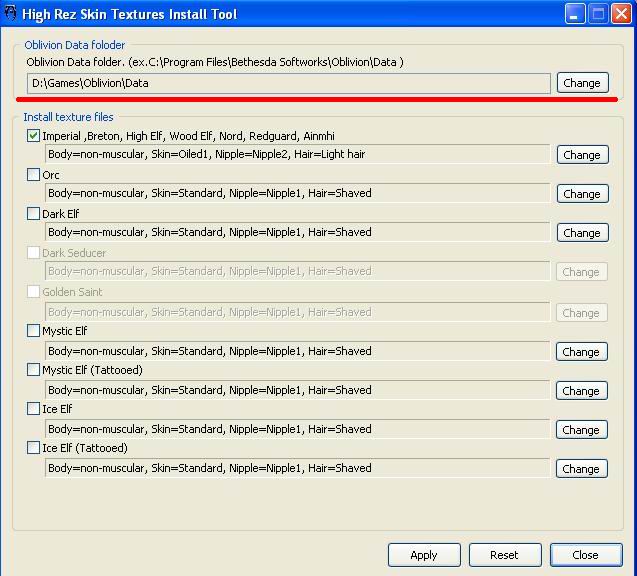Click the Mystic Elf body settings field
Screen dimensions: 637x576
pyautogui.click(x=297, y=351)
